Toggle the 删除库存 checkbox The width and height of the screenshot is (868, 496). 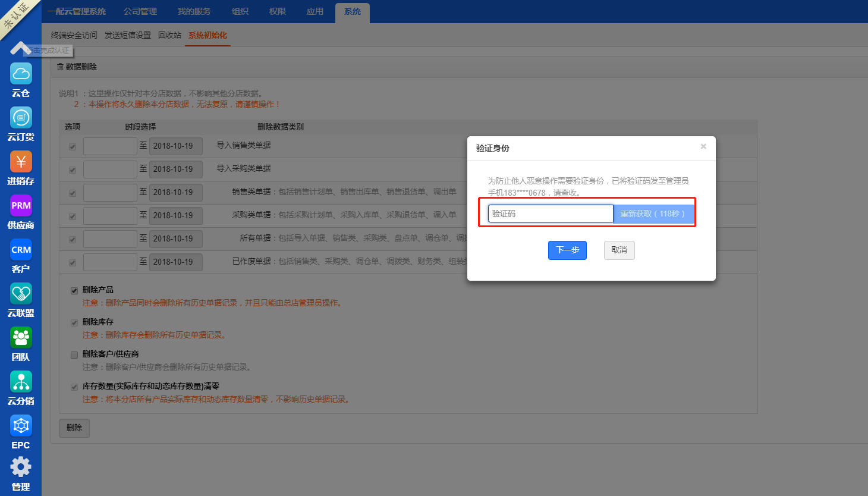coord(74,323)
